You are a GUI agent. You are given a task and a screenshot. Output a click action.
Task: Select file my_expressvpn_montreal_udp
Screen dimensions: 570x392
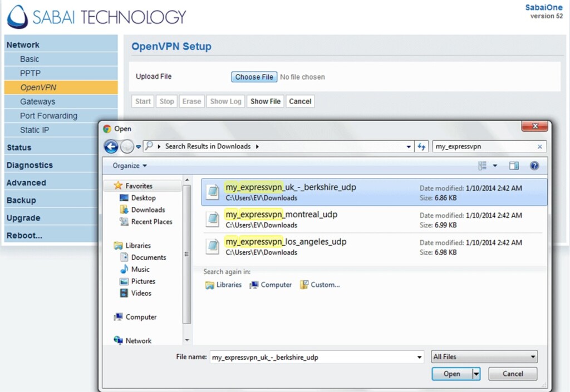pyautogui.click(x=374, y=220)
